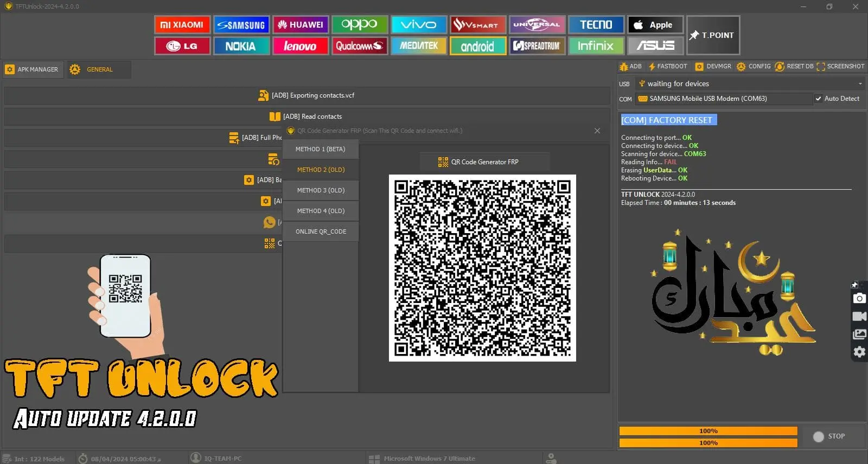Close the QR Code Generator FRP dialog
The image size is (868, 464).
tap(597, 131)
